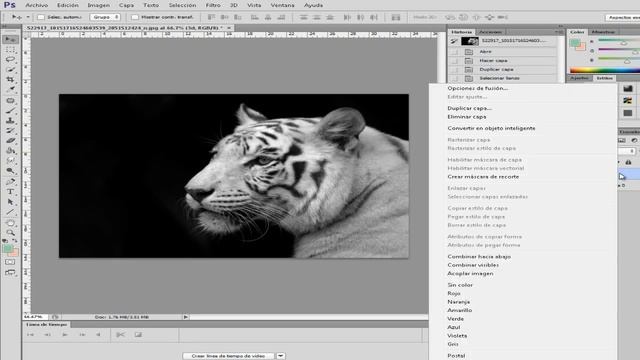Image resolution: width=640 pixels, height=360 pixels.
Task: Open the Ventana menu
Action: [282, 5]
